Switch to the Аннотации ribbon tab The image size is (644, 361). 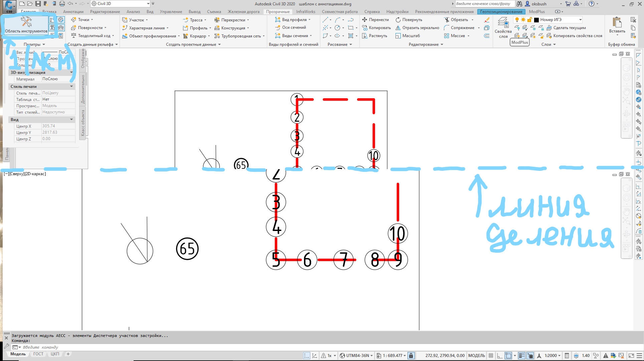[x=73, y=12]
